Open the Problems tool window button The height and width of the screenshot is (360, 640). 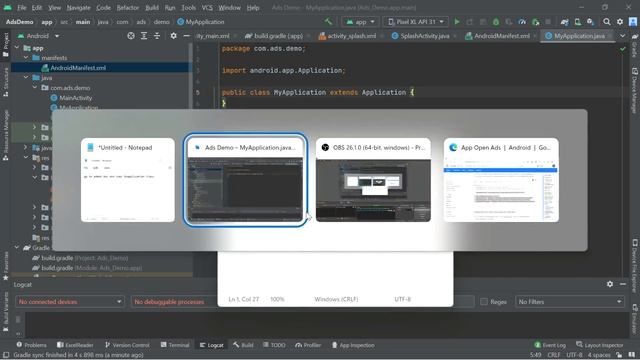click(x=31, y=345)
